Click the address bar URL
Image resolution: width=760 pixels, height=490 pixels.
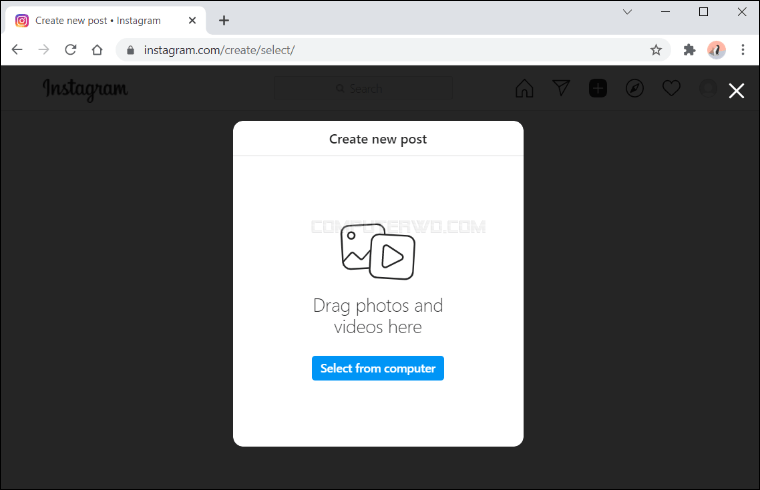coord(219,50)
